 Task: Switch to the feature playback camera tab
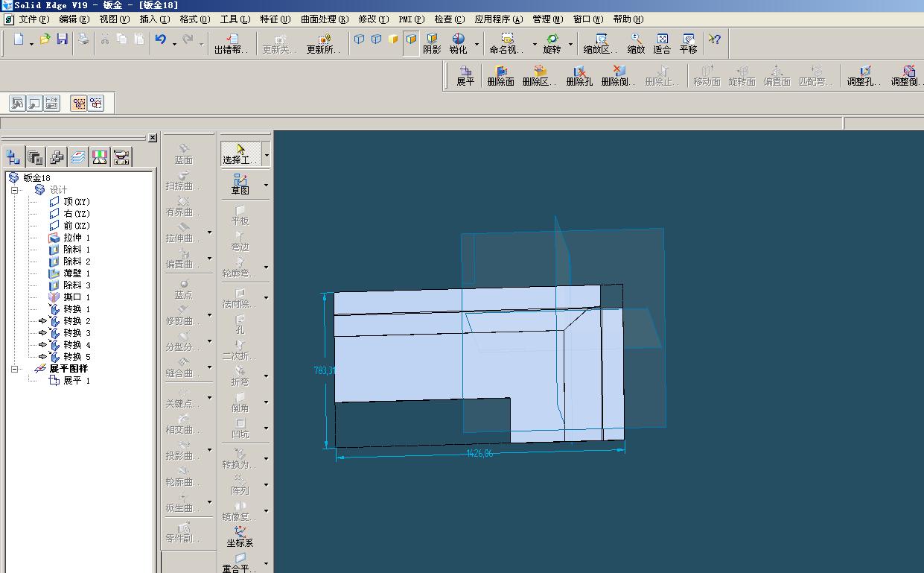pyautogui.click(x=121, y=156)
